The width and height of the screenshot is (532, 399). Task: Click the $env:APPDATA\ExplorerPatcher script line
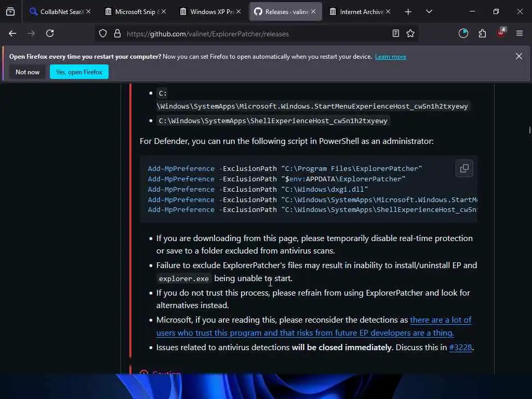[276, 179]
